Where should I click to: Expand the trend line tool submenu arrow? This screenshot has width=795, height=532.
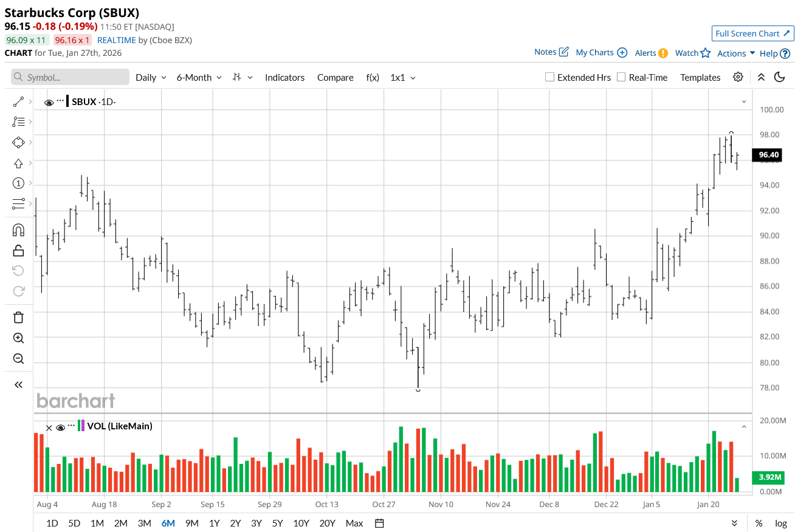(x=30, y=102)
